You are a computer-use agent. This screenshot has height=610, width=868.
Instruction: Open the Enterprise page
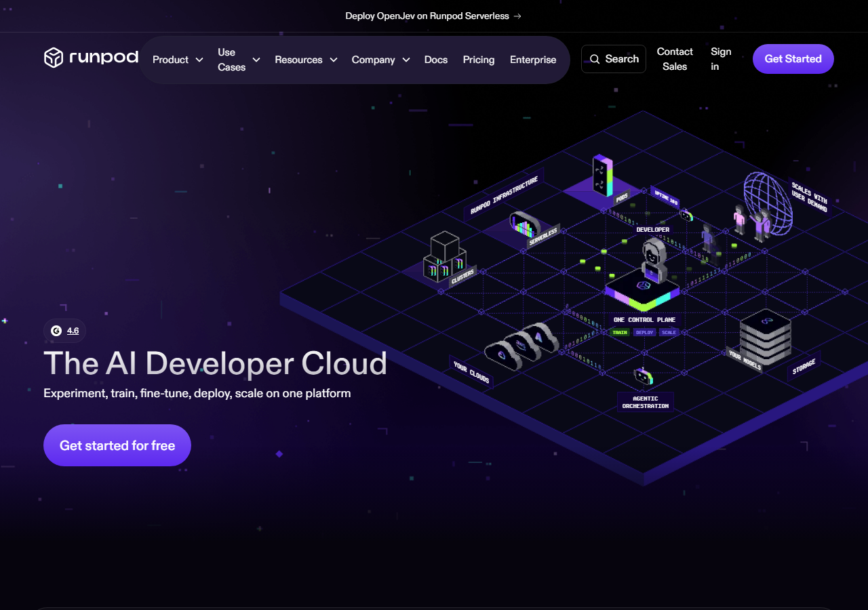click(533, 60)
